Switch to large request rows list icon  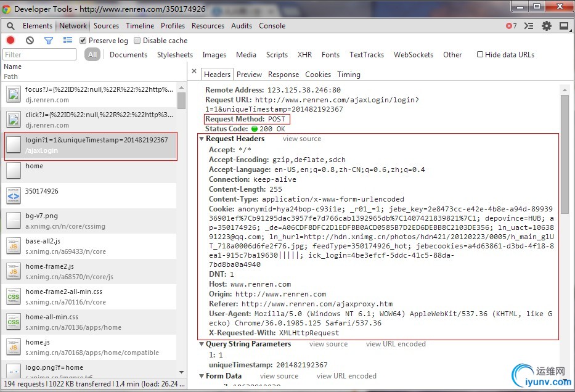(67, 40)
